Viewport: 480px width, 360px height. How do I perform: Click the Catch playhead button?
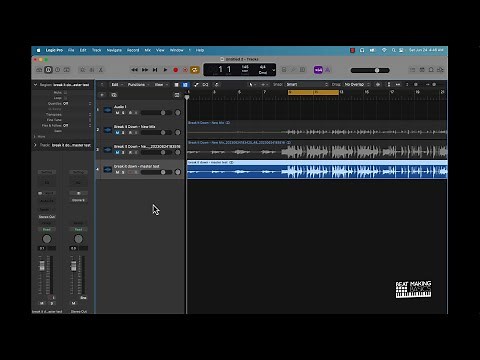pyautogui.click(x=217, y=85)
